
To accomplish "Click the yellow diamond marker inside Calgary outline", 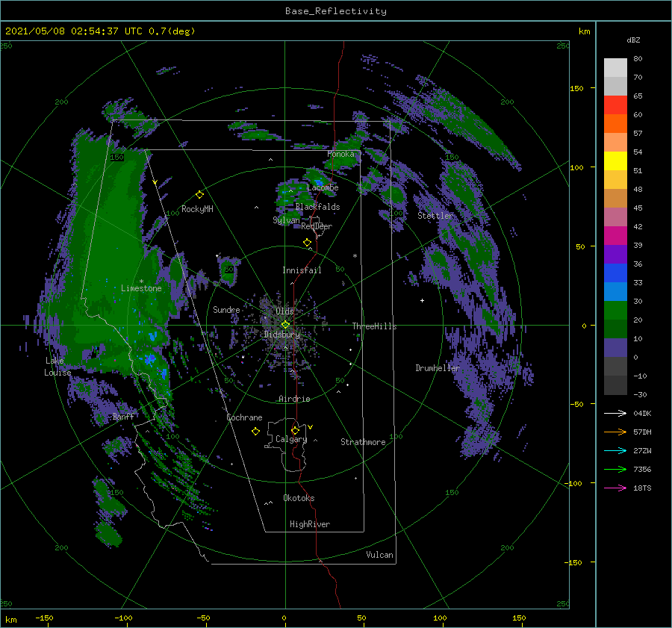I will [x=295, y=430].
